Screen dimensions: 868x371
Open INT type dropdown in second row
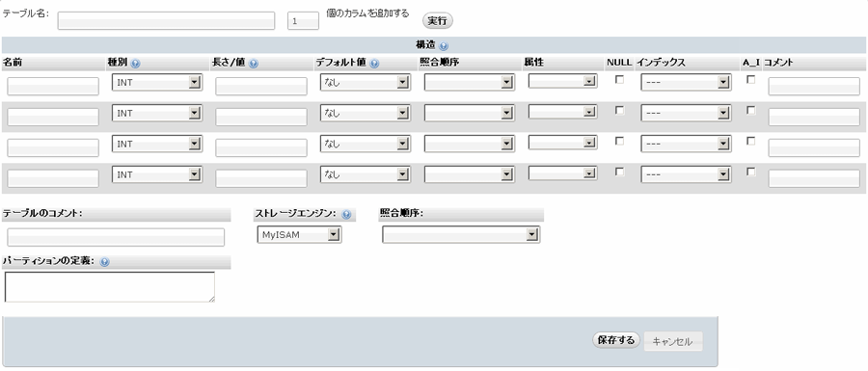(157, 113)
